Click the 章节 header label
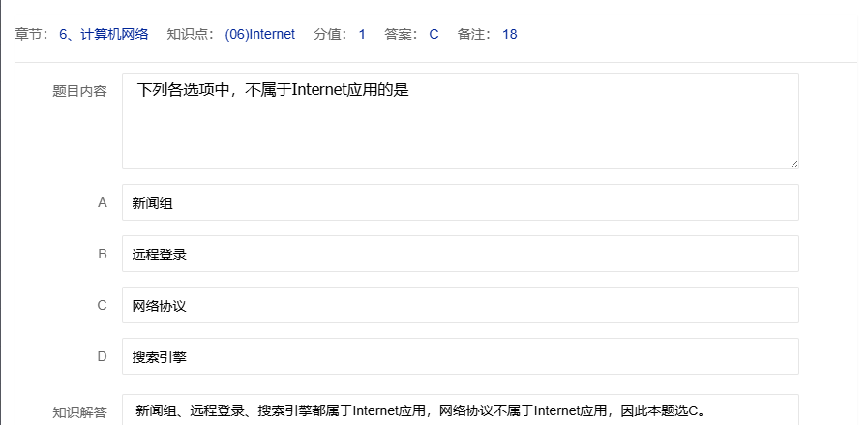Viewport: 868px width, 425px height. click(x=31, y=34)
